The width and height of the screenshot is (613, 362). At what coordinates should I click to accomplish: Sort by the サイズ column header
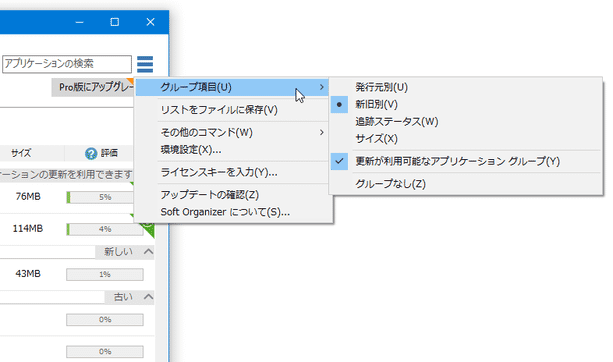tap(21, 153)
